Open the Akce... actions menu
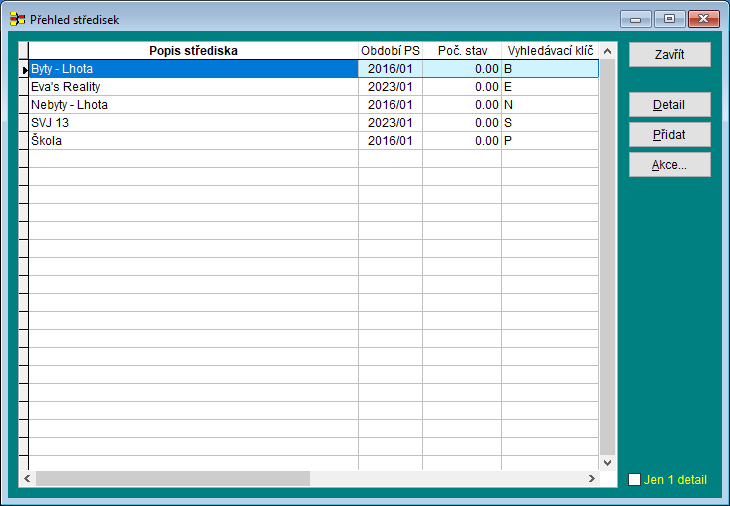 [x=669, y=165]
